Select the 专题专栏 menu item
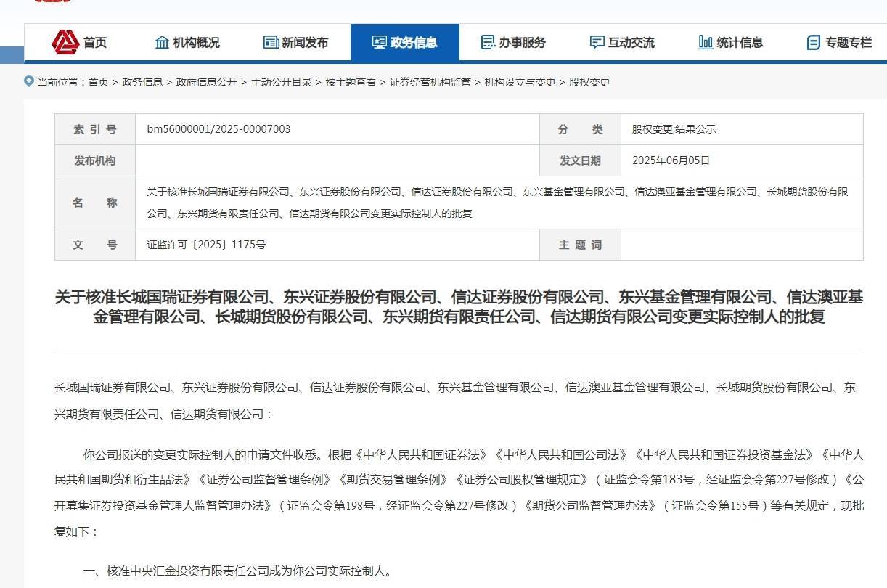The height and width of the screenshot is (588, 887). (x=848, y=42)
